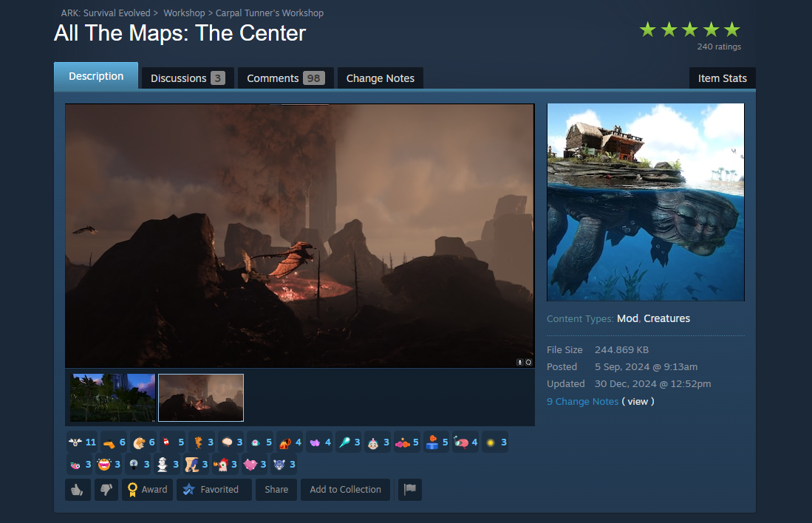Image resolution: width=812 pixels, height=523 pixels.
Task: Click the pointing hand award with 6
Action: click(x=114, y=442)
